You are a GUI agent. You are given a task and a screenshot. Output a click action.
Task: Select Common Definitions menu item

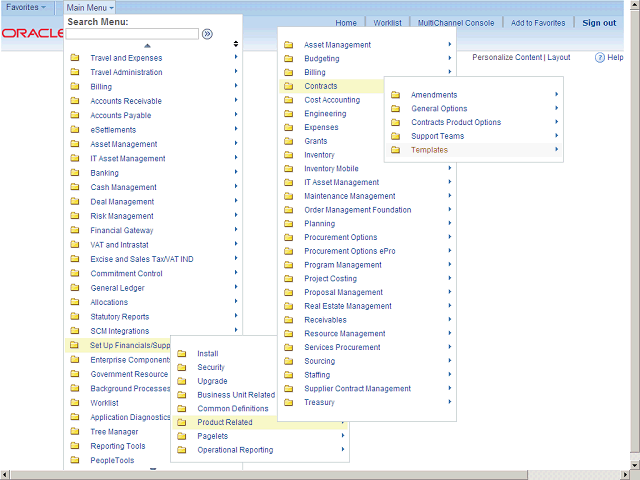233,409
